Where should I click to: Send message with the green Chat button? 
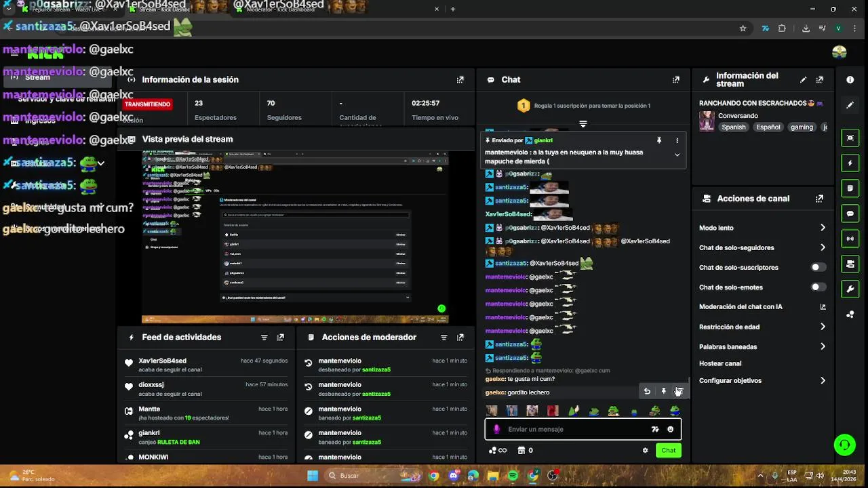(x=669, y=450)
